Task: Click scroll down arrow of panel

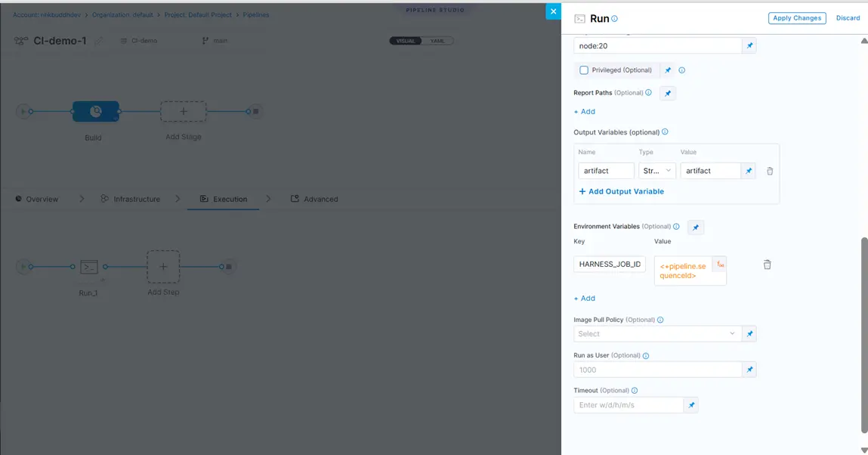Action: point(864,450)
